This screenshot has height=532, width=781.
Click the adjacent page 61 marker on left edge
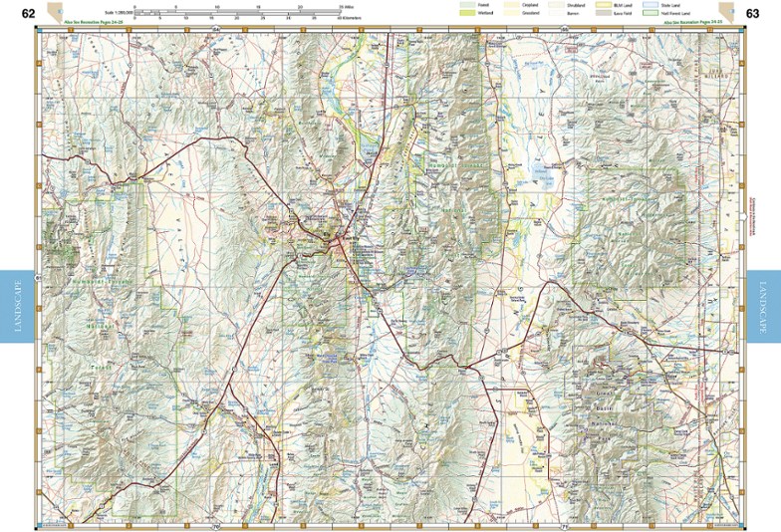[36, 276]
